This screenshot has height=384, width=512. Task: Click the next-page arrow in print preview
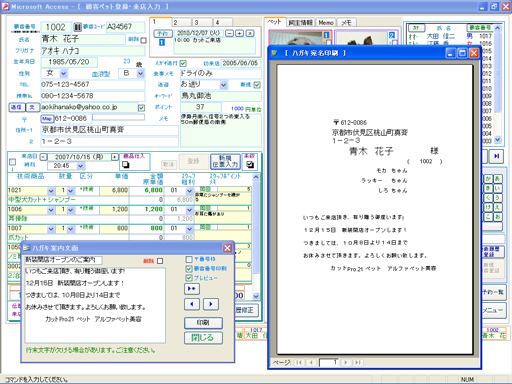[346, 362]
